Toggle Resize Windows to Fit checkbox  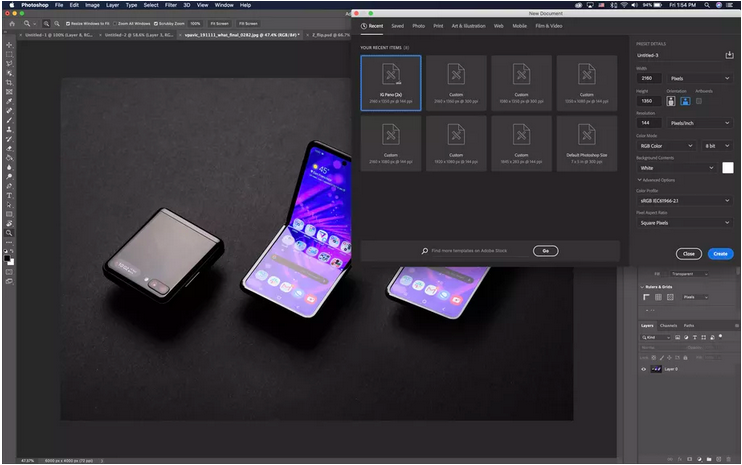[x=68, y=24]
